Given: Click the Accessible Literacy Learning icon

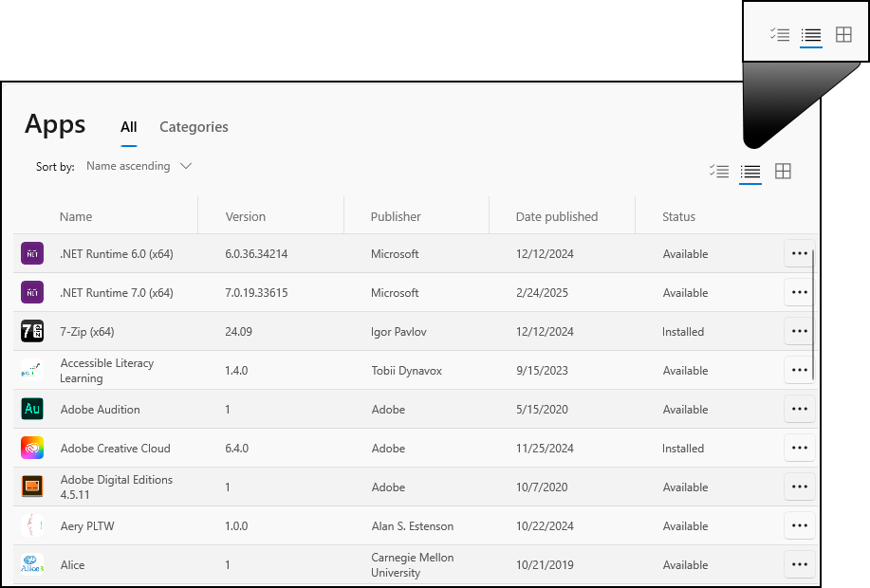Looking at the screenshot, I should (32, 370).
